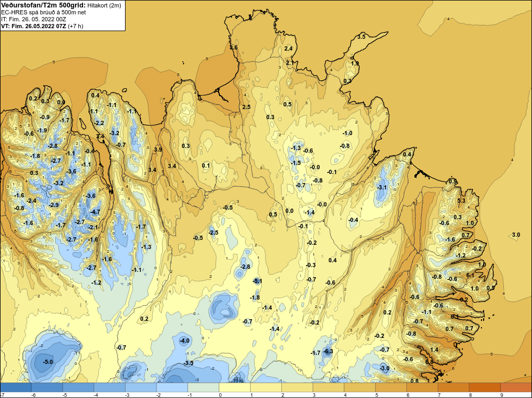Select the positive 2.1 temperature value
Image resolution: width=532 pixels, height=398 pixels.
290,63
